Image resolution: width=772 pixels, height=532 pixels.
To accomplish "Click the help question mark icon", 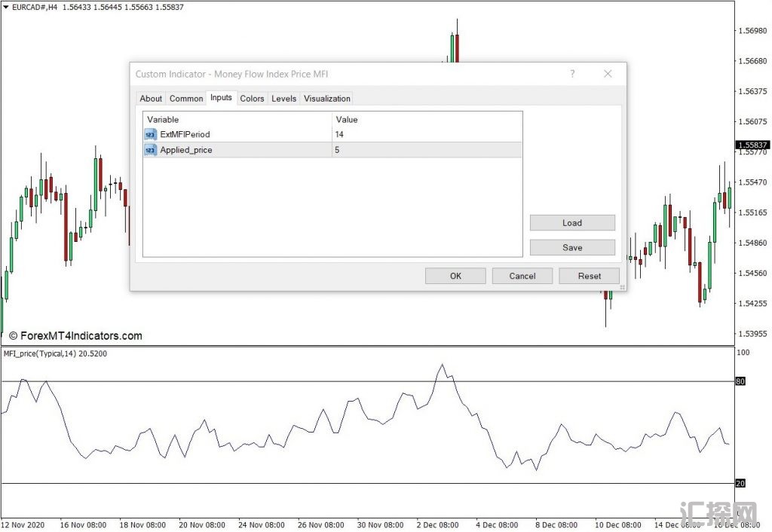I will 572,74.
